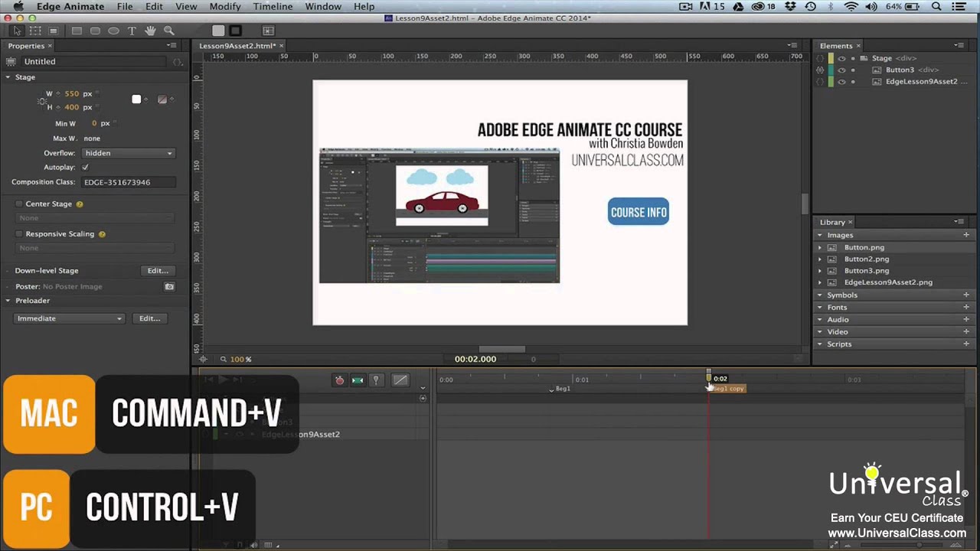
Task: Add a font with Fonts plus
Action: coord(966,307)
